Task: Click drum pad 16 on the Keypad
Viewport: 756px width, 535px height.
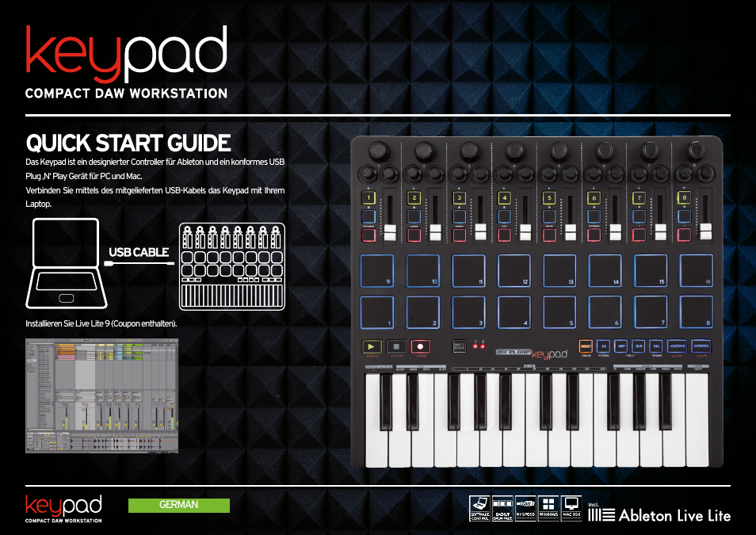Action: point(697,270)
